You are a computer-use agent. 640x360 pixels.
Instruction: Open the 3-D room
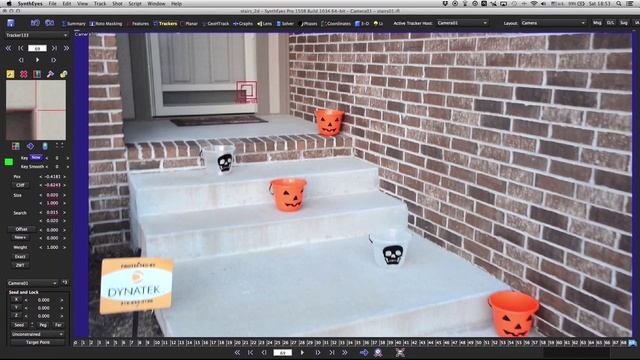pos(362,24)
